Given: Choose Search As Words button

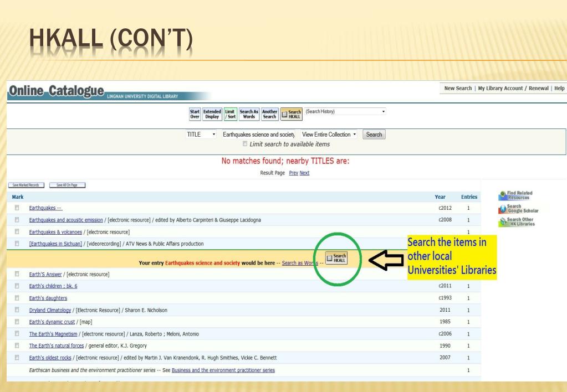Looking at the screenshot, I should coord(249,114).
